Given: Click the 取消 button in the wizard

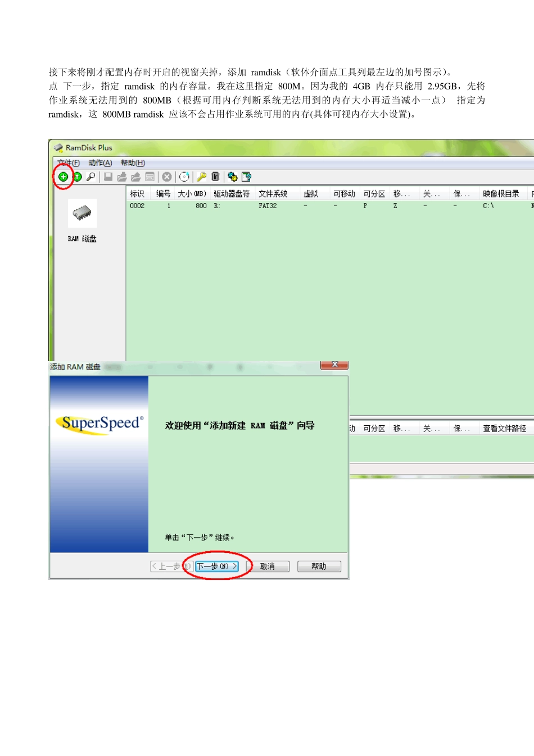Looking at the screenshot, I should click(268, 566).
